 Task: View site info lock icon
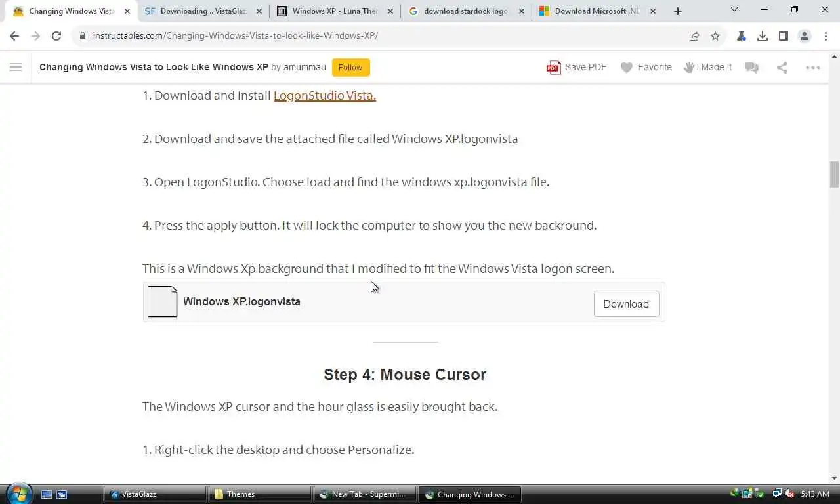[x=83, y=36]
